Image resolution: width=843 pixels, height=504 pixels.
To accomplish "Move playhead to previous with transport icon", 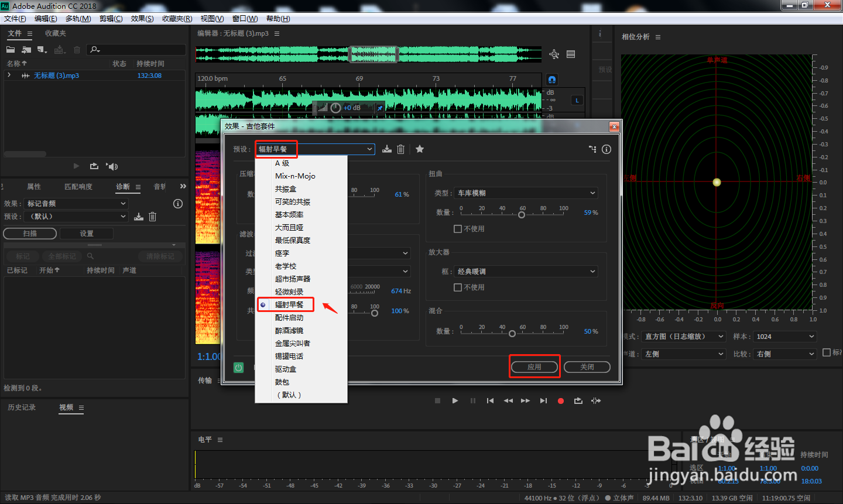I will (490, 401).
